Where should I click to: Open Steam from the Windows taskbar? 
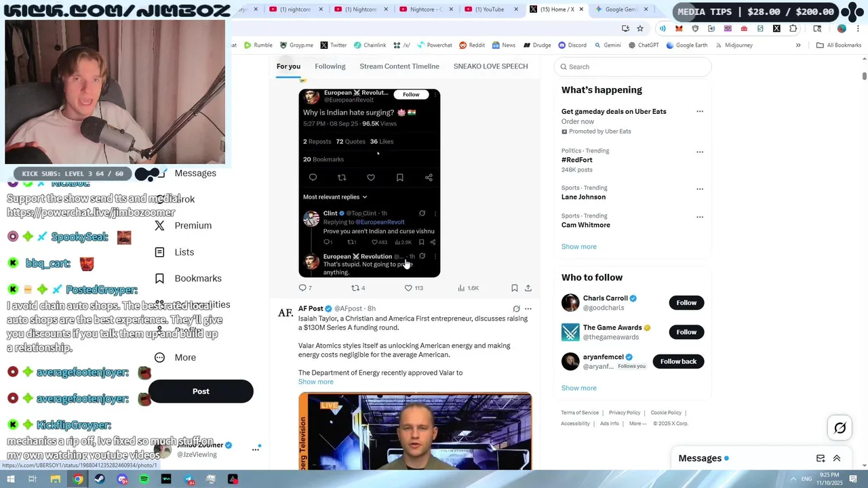[100, 479]
